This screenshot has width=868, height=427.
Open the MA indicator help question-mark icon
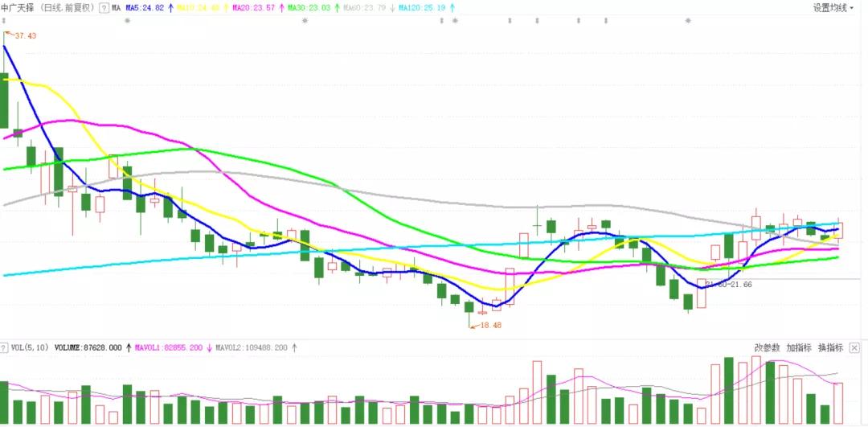[x=104, y=8]
